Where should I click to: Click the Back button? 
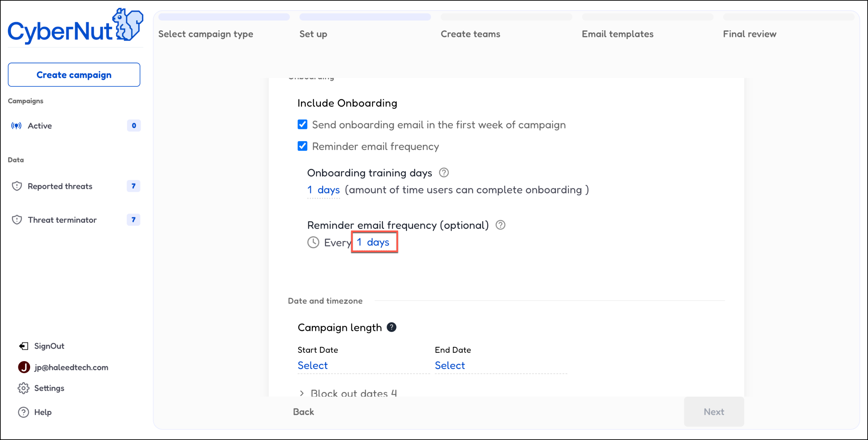click(x=303, y=412)
